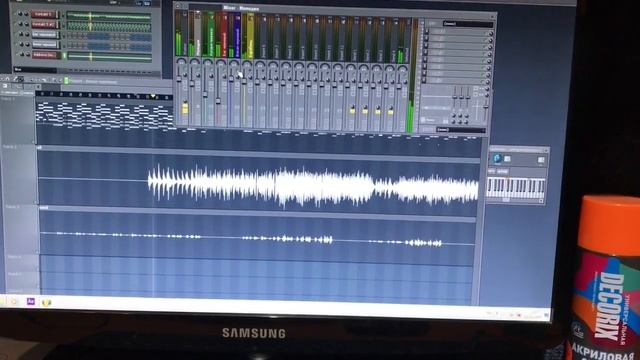Open the first effect slot arrow in Mixer
This screenshot has height=360, width=640.
[x=426, y=31]
